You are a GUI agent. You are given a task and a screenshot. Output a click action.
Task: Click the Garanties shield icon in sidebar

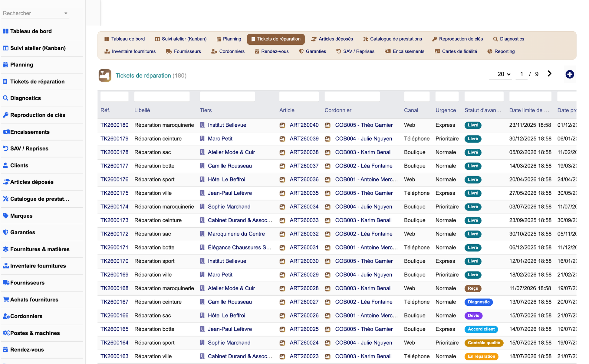(5, 232)
